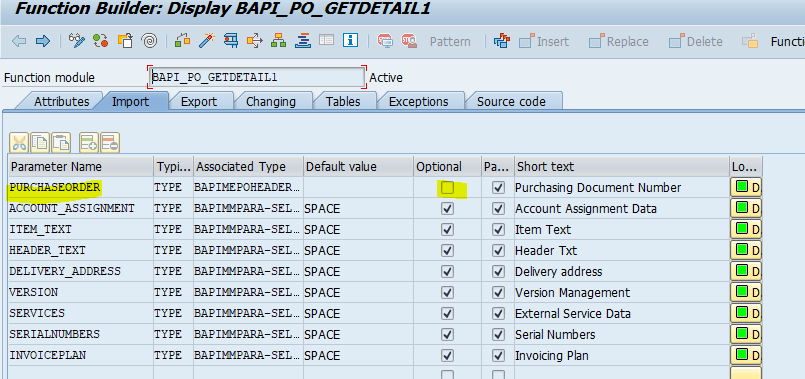This screenshot has height=379, width=805.
Task: Click the Copy icon above the table
Action: [40, 142]
